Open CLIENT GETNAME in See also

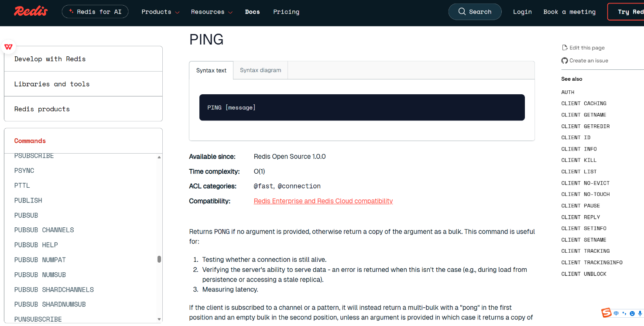click(584, 115)
